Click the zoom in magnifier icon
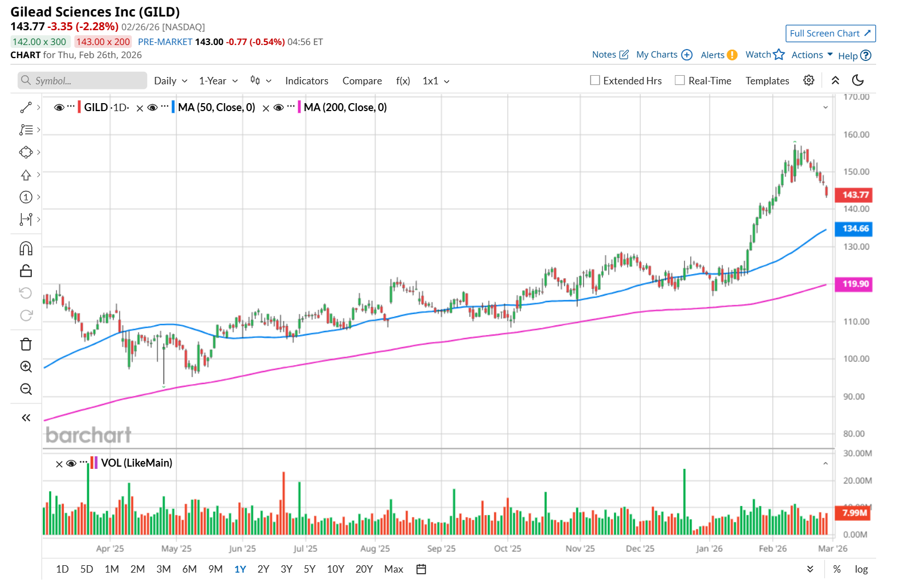 (26, 366)
